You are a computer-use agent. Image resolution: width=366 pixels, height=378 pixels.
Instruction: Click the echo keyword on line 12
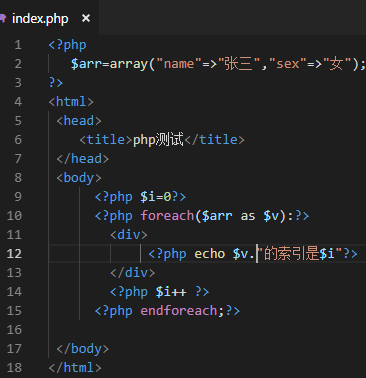[x=210, y=254]
